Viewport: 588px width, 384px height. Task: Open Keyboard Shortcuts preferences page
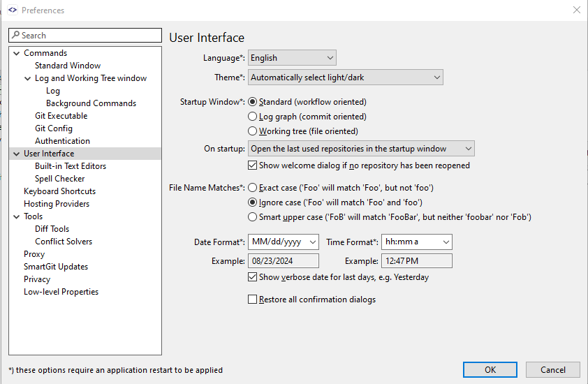59,191
